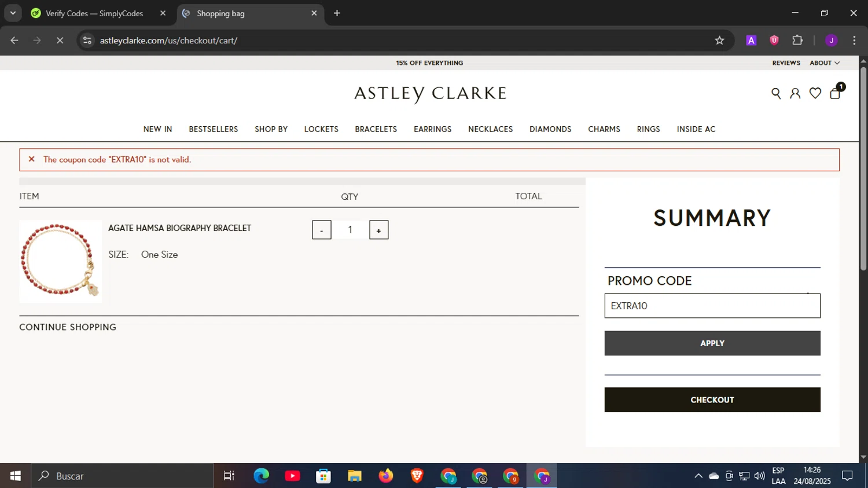Increase bracelet quantity with plus button
Image resolution: width=868 pixels, height=488 pixels.
(379, 230)
